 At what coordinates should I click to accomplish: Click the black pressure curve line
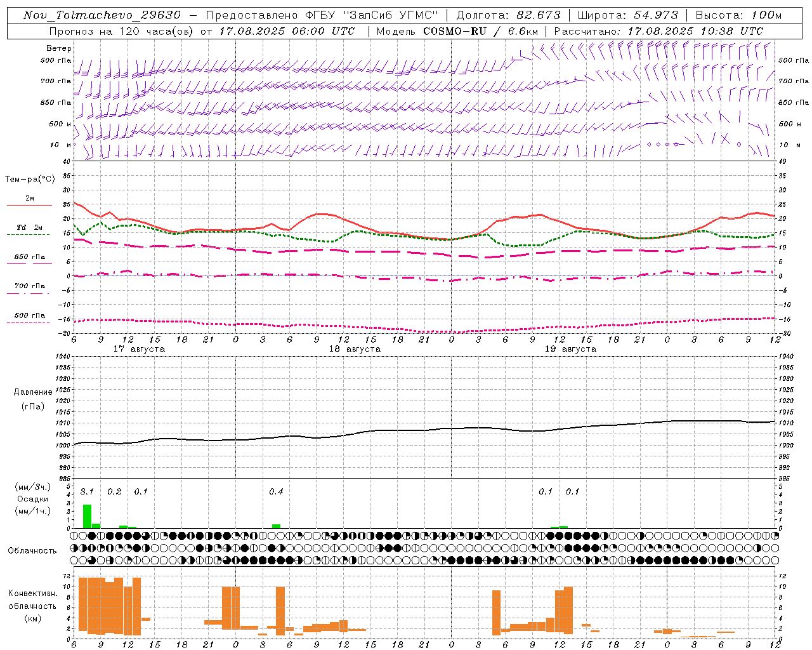(424, 430)
